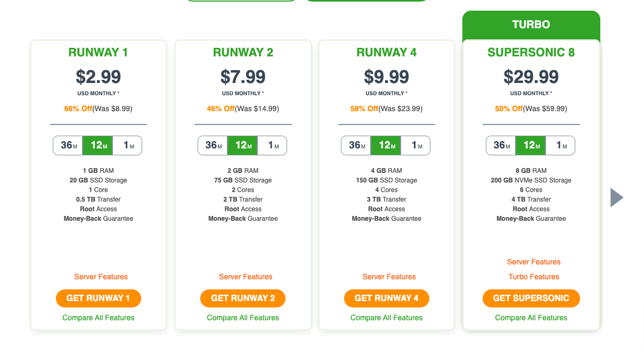
Task: Switch Supersonic 8 to 1-month billing
Action: tap(560, 145)
